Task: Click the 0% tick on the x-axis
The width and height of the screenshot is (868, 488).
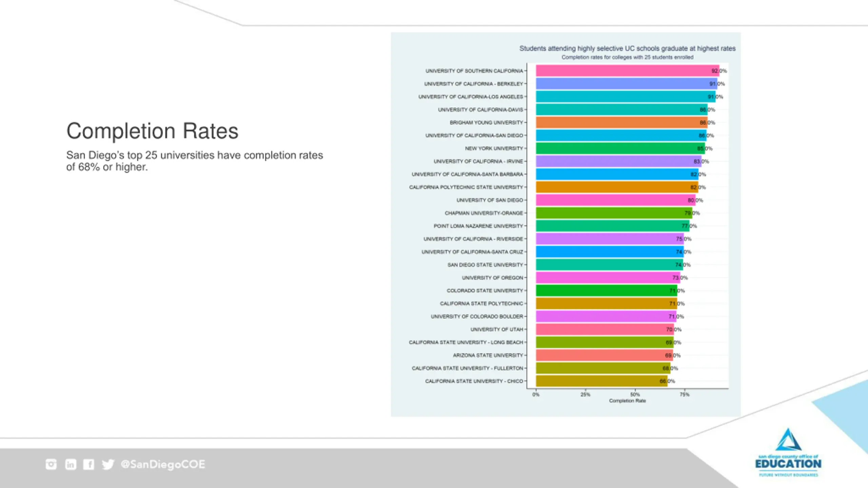Action: pos(536,394)
